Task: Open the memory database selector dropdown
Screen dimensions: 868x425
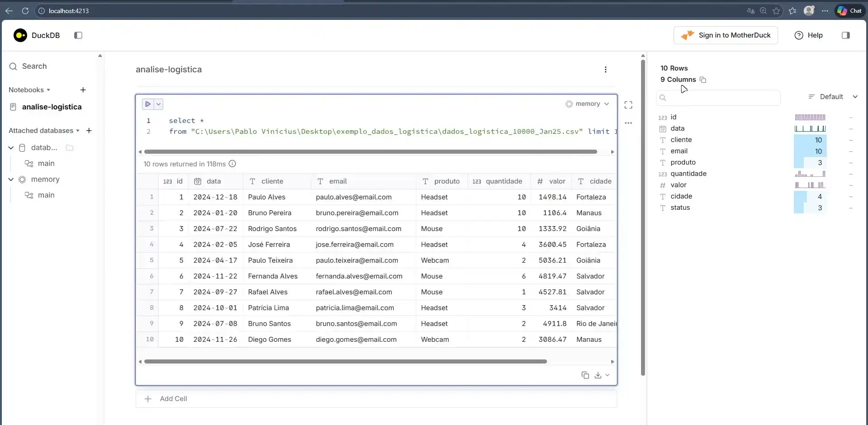Action: (587, 104)
